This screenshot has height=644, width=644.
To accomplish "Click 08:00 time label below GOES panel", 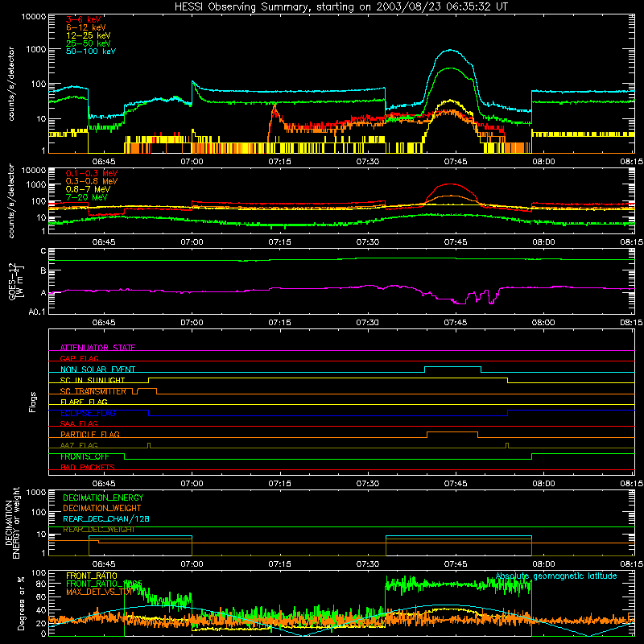I will pos(544,323).
